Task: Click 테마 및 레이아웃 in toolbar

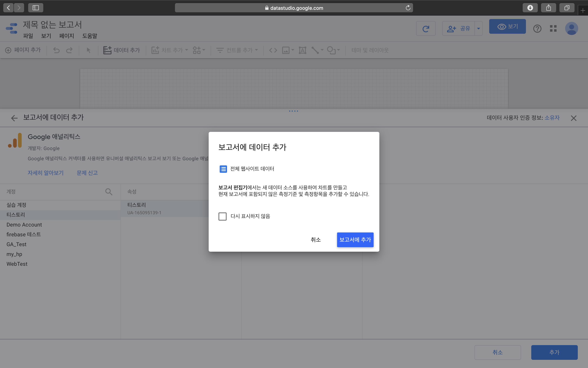Action: [370, 50]
